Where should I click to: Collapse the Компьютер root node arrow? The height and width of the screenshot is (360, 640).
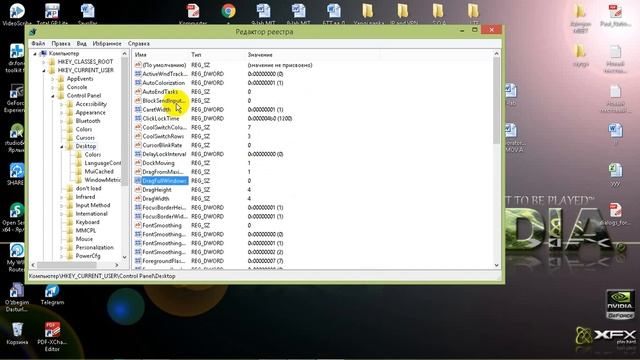coord(35,53)
